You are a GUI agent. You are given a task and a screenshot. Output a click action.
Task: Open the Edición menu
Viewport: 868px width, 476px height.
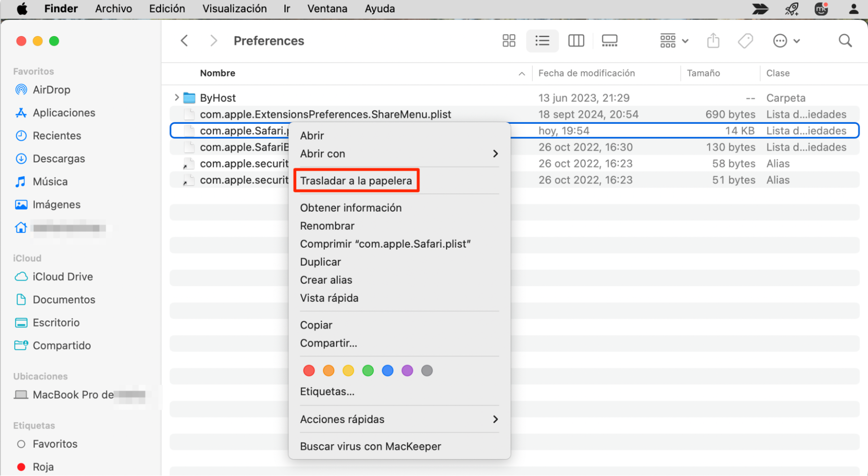(167, 9)
